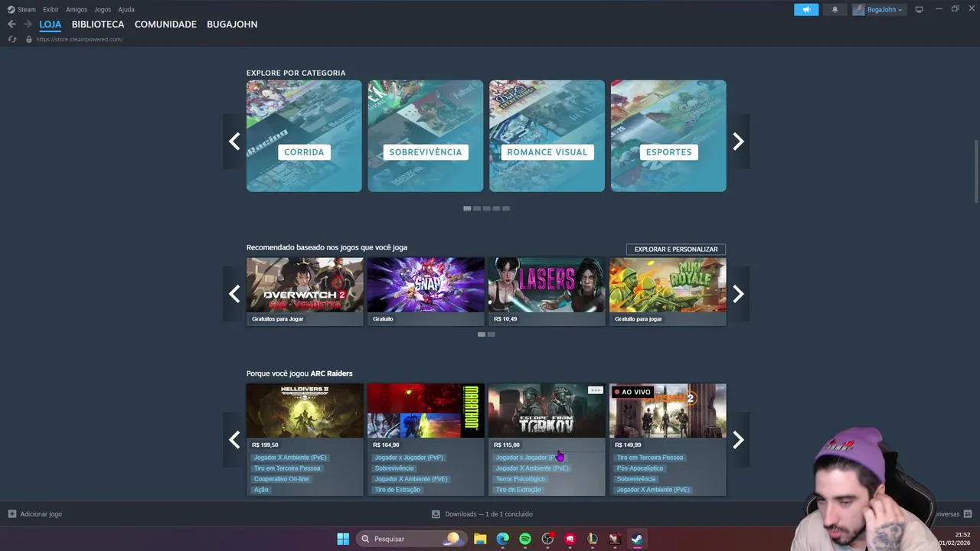This screenshot has width=980, height=551.
Task: Show next recommended games with right arrow
Action: 738,294
